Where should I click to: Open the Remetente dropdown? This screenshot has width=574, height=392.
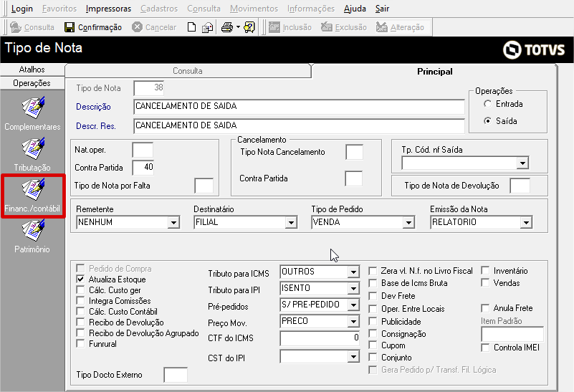173,222
